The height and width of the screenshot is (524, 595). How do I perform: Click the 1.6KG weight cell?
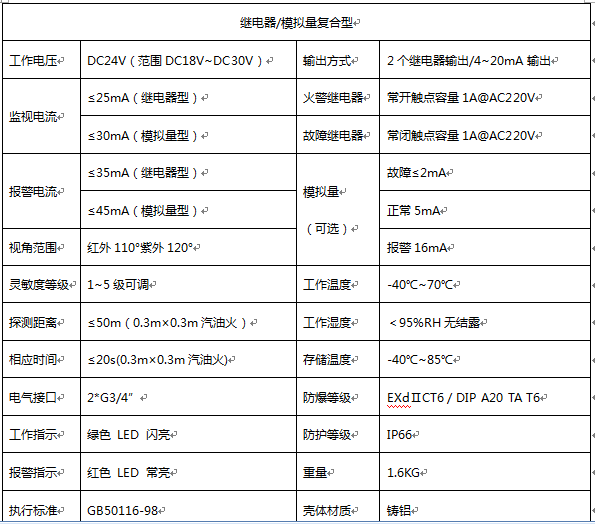coord(485,472)
